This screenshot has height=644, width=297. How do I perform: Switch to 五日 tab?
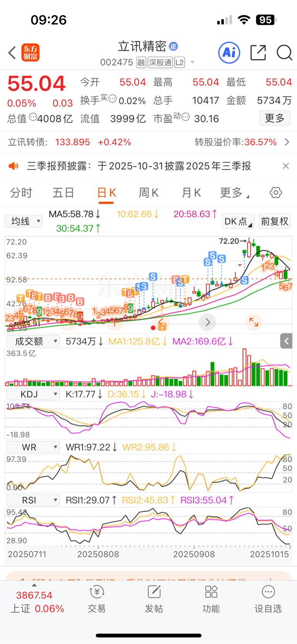coord(63,192)
